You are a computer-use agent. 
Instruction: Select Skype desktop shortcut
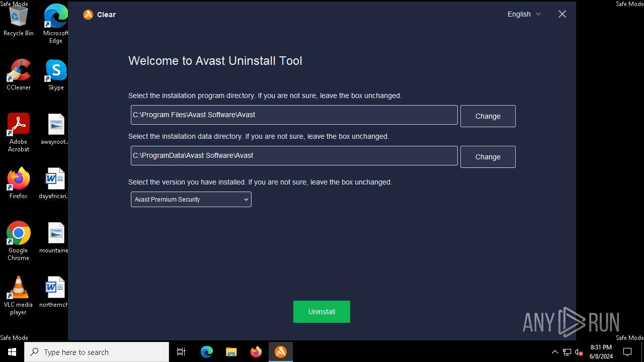coord(56,75)
